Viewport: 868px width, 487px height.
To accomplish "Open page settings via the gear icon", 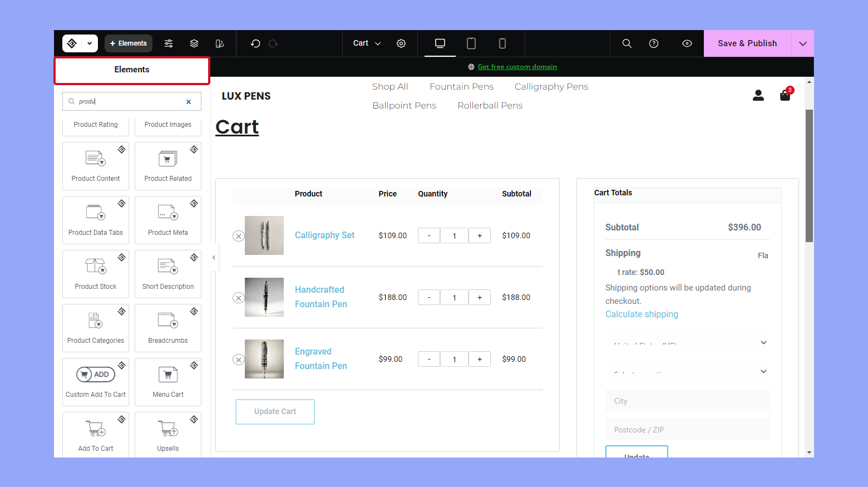I will point(401,43).
